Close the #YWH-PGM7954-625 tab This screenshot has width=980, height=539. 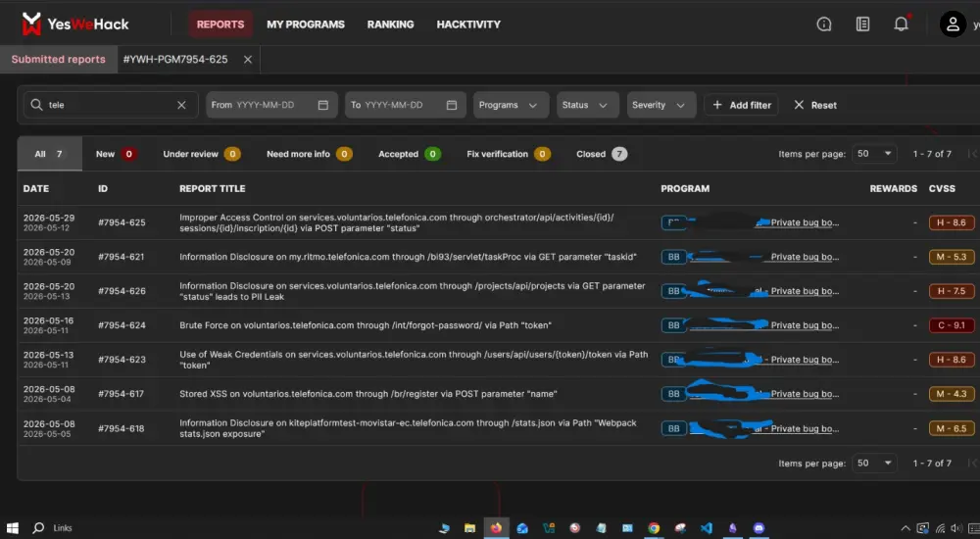[x=248, y=60]
